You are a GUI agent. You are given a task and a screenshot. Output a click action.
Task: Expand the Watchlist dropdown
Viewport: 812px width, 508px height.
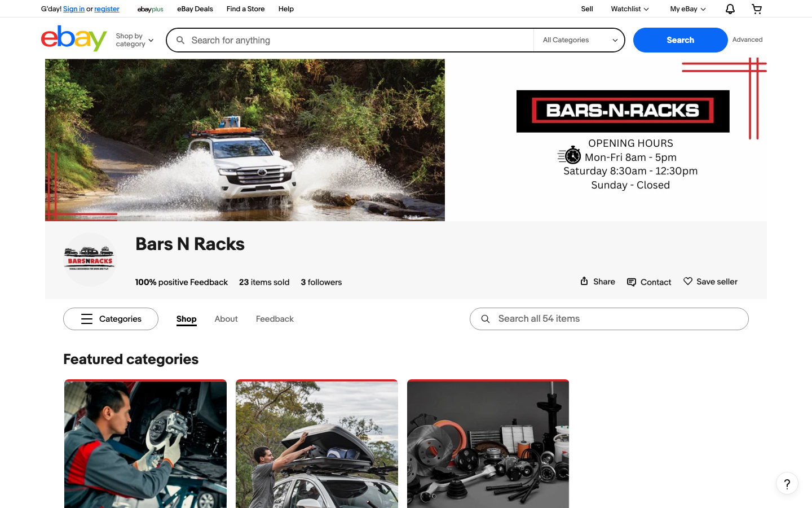pyautogui.click(x=630, y=9)
